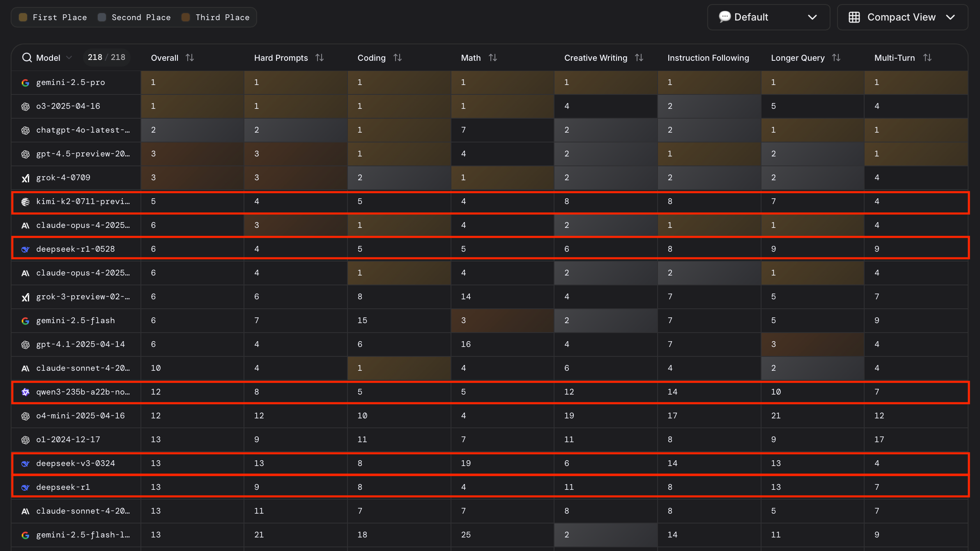Click the Second Place legend swatch
The width and height of the screenshot is (980, 551).
[x=102, y=17]
